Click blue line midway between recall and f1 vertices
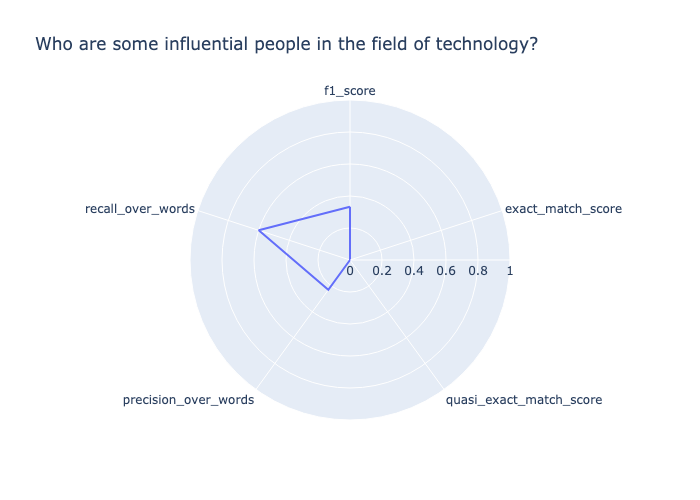The image size is (700, 500). (304, 219)
